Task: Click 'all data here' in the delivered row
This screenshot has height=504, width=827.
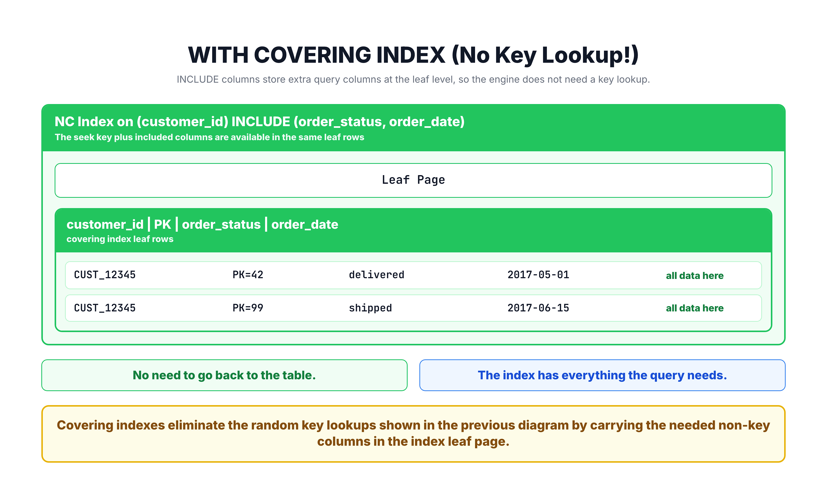Action: [x=695, y=276]
